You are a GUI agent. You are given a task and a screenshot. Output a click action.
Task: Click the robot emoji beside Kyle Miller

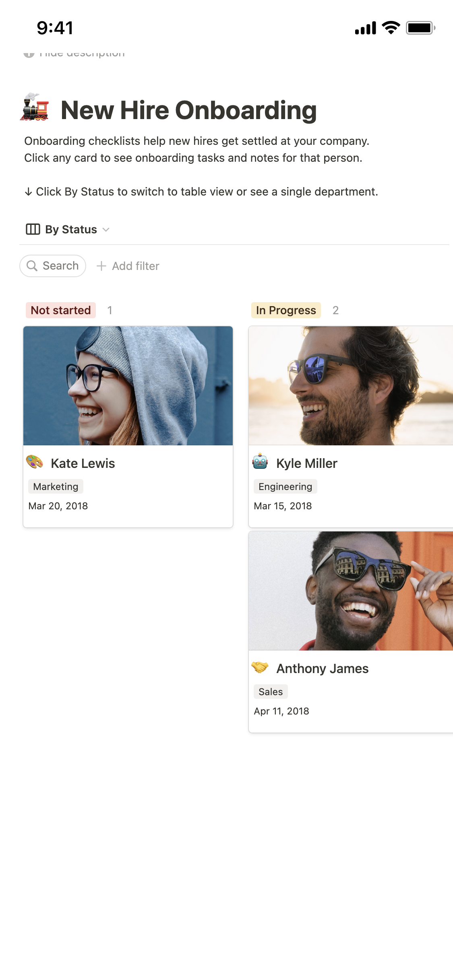[260, 462]
